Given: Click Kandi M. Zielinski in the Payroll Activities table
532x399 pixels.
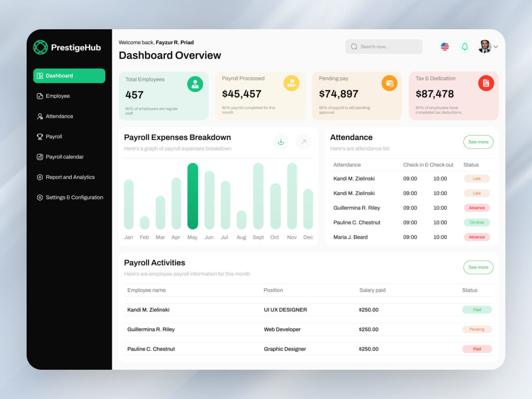Looking at the screenshot, I should (148, 310).
